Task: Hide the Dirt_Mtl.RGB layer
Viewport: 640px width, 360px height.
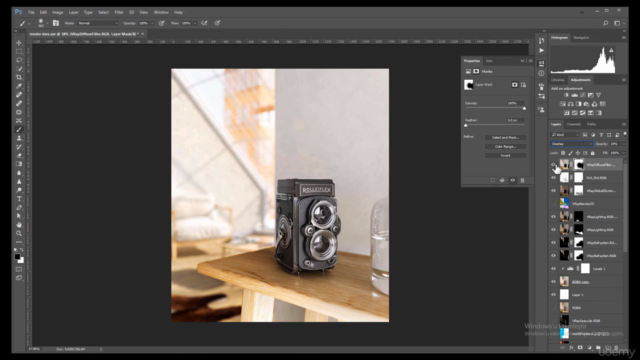Action: pyautogui.click(x=553, y=178)
